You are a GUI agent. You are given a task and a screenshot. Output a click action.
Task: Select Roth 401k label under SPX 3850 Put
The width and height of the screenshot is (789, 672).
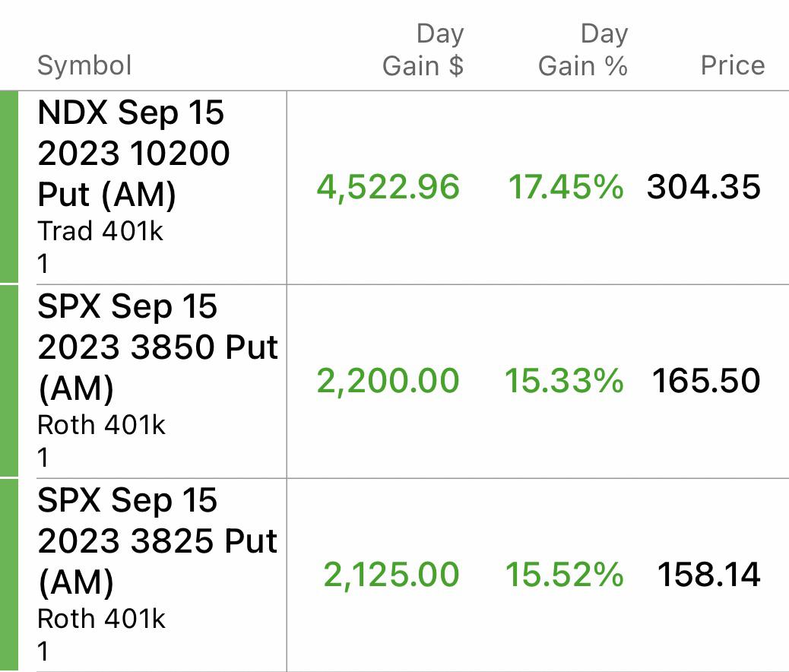tap(101, 425)
